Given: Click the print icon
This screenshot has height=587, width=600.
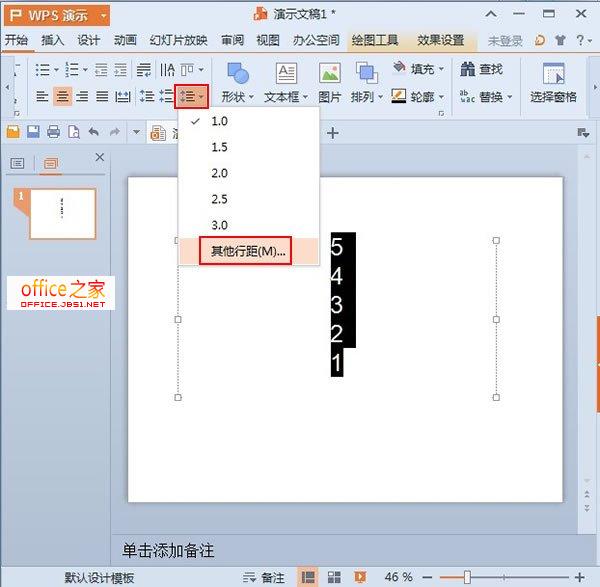Looking at the screenshot, I should click(53, 132).
